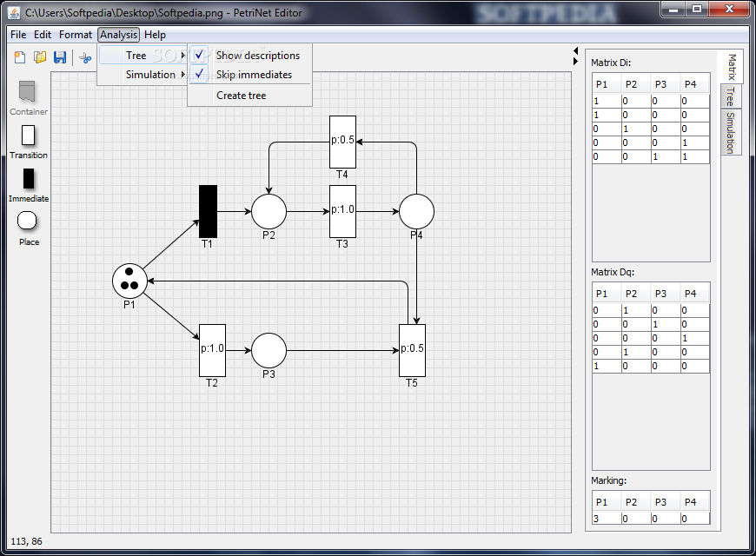This screenshot has width=756, height=556.
Task: Click first row P1 cell in Matrix Di
Action: click(607, 101)
